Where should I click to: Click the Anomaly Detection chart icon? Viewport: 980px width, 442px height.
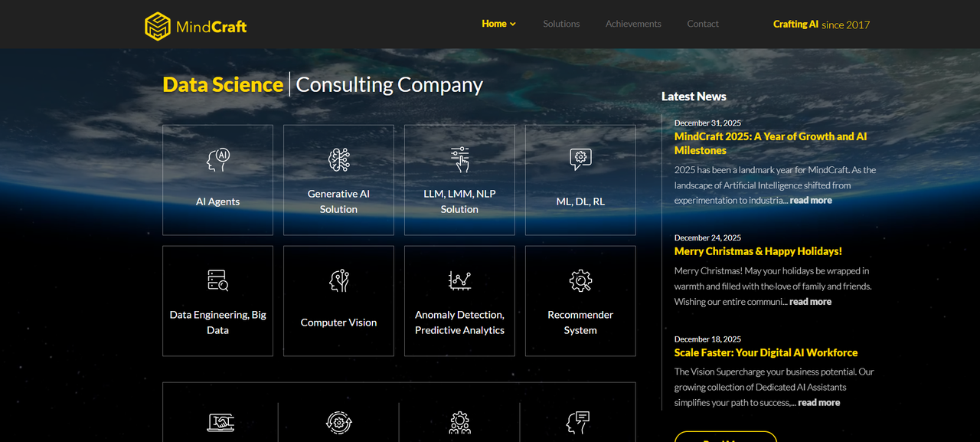460,280
